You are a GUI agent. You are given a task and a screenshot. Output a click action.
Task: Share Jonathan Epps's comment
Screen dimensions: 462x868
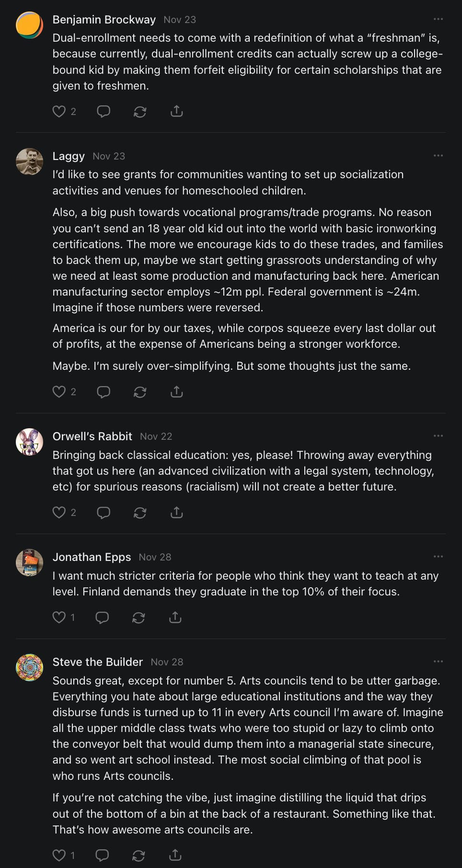[x=175, y=617]
